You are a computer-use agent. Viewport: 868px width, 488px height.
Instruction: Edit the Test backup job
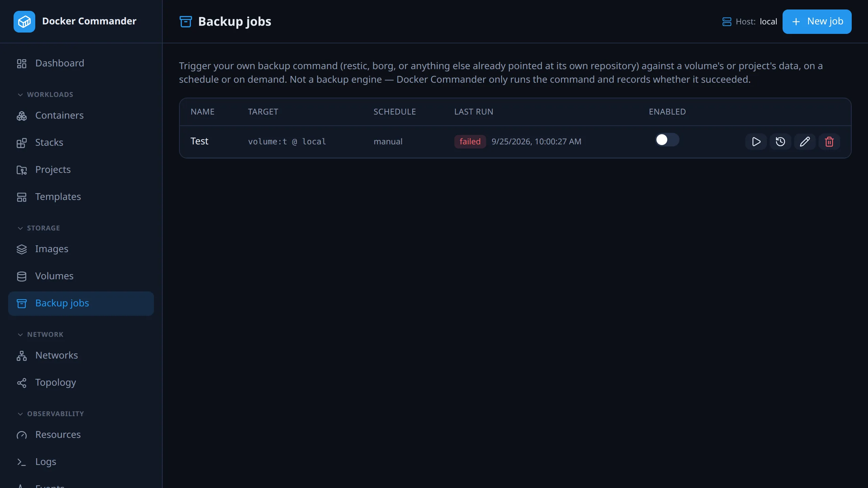coord(805,142)
